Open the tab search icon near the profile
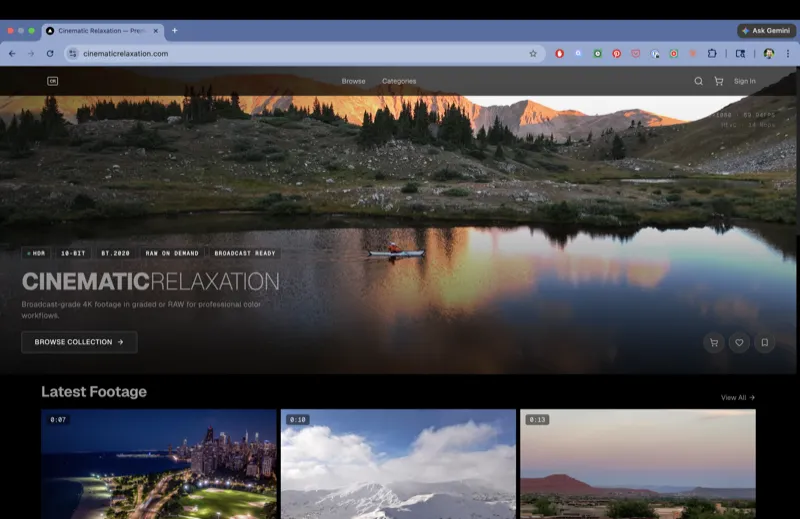The width and height of the screenshot is (800, 519). 740,54
